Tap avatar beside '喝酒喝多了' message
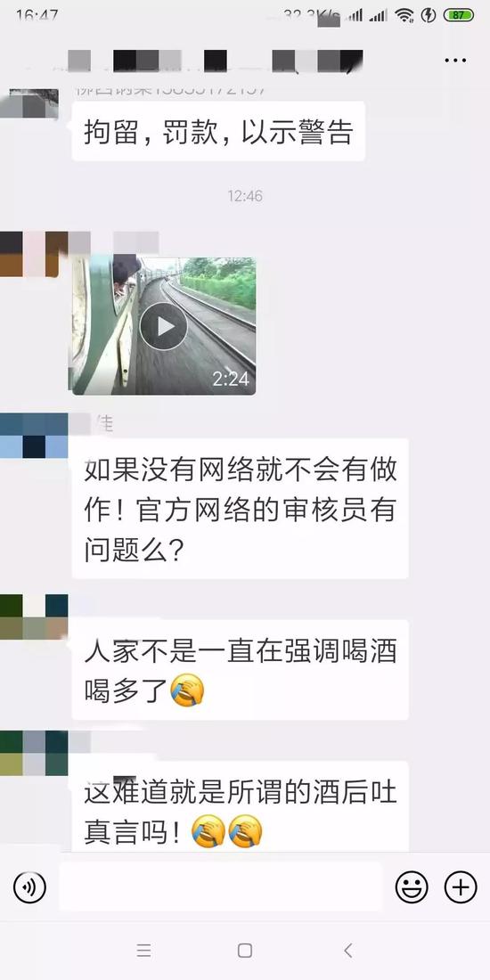 (32, 617)
